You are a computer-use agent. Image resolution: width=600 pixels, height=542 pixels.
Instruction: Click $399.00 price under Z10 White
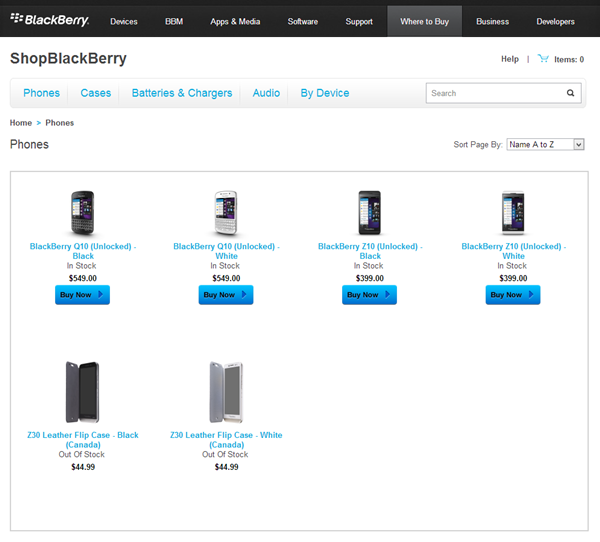[x=513, y=278]
